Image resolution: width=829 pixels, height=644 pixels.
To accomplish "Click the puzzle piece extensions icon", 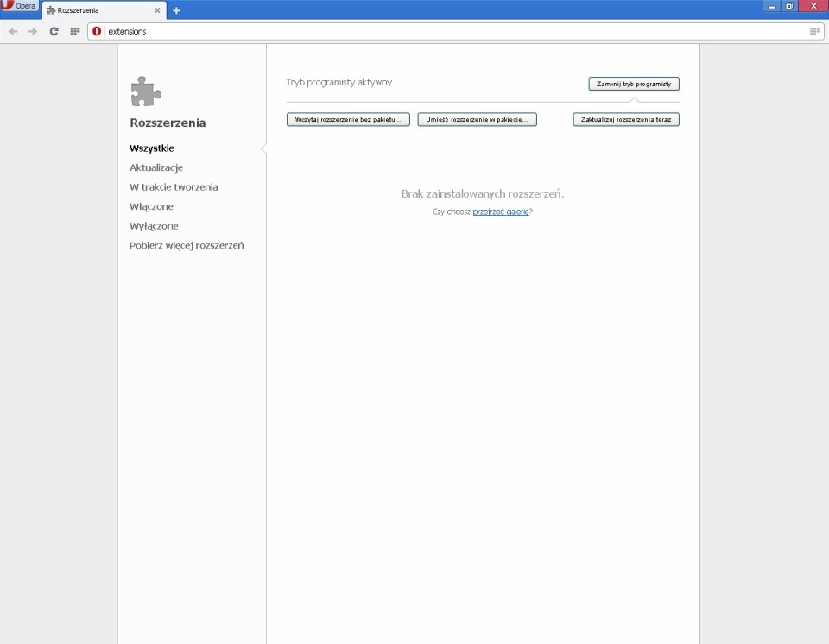I will click(146, 92).
